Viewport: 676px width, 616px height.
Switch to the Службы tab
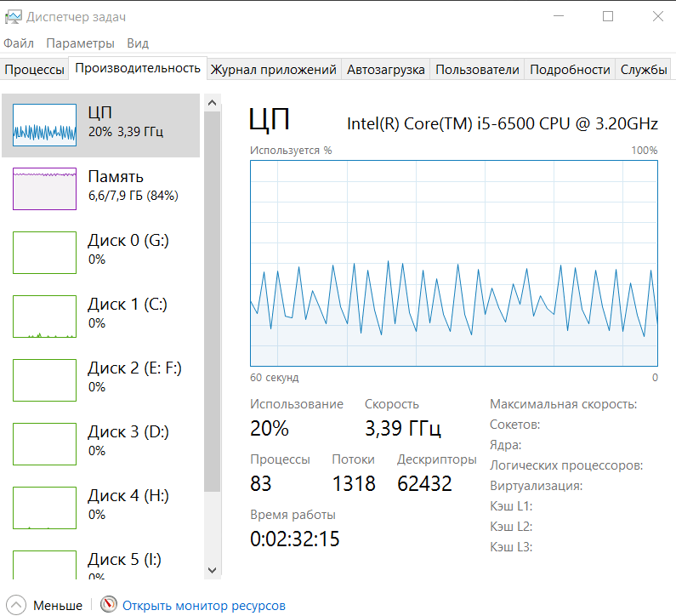[644, 70]
